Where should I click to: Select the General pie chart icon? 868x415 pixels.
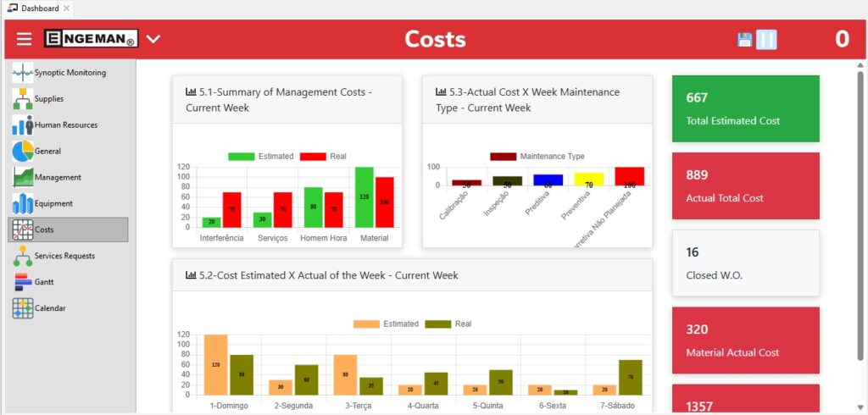[x=23, y=152]
